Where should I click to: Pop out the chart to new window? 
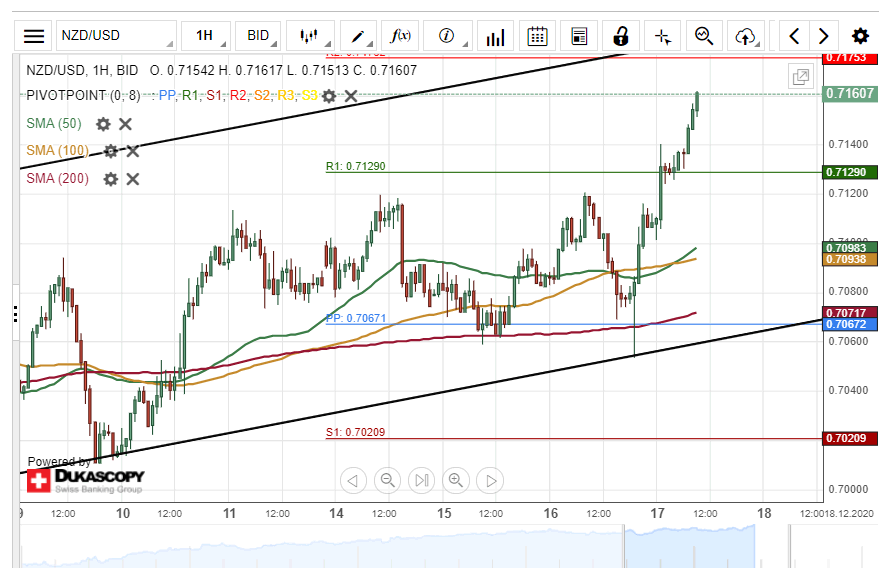800,77
